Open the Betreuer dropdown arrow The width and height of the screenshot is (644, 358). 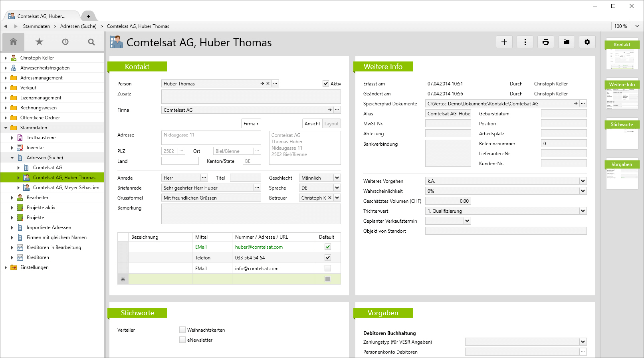click(337, 198)
